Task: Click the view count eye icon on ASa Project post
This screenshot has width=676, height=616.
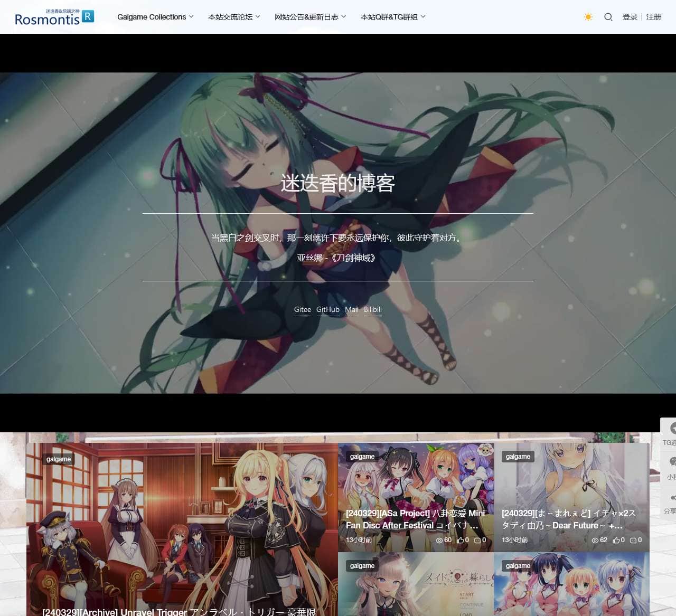Action: pos(439,541)
